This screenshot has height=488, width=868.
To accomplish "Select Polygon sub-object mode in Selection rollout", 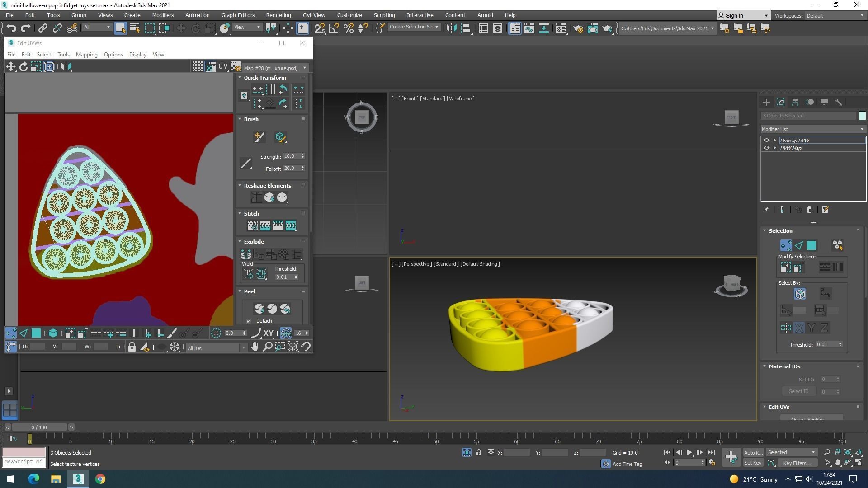I will tap(811, 245).
